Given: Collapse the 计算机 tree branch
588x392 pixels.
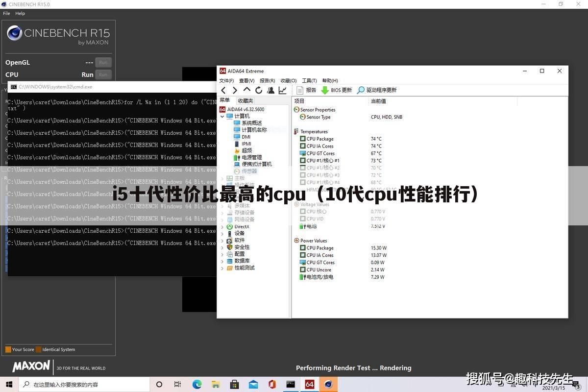Looking at the screenshot, I should 222,116.
